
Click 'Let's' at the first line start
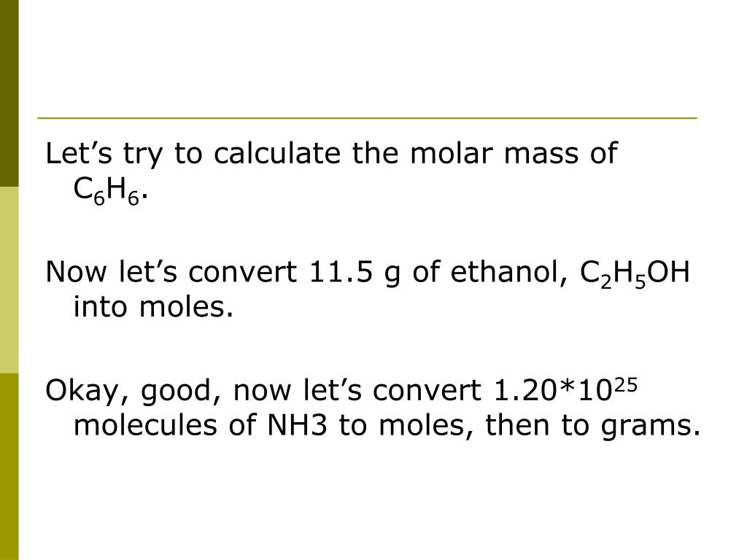(79, 153)
